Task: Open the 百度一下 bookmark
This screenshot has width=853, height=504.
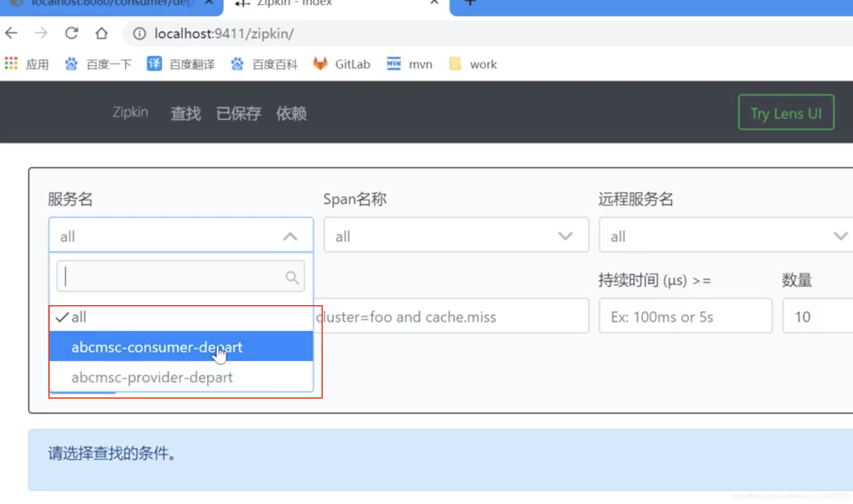Action: pos(98,64)
